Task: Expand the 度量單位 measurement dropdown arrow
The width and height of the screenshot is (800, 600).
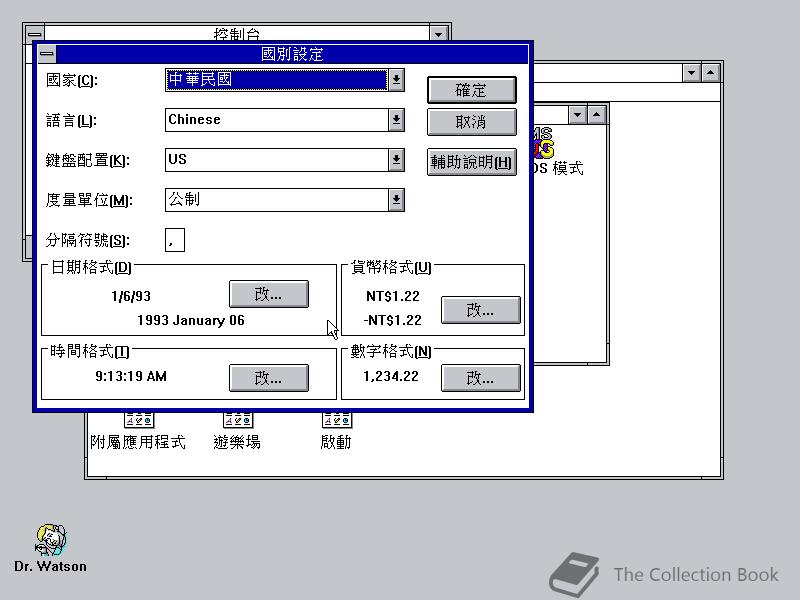Action: 396,200
